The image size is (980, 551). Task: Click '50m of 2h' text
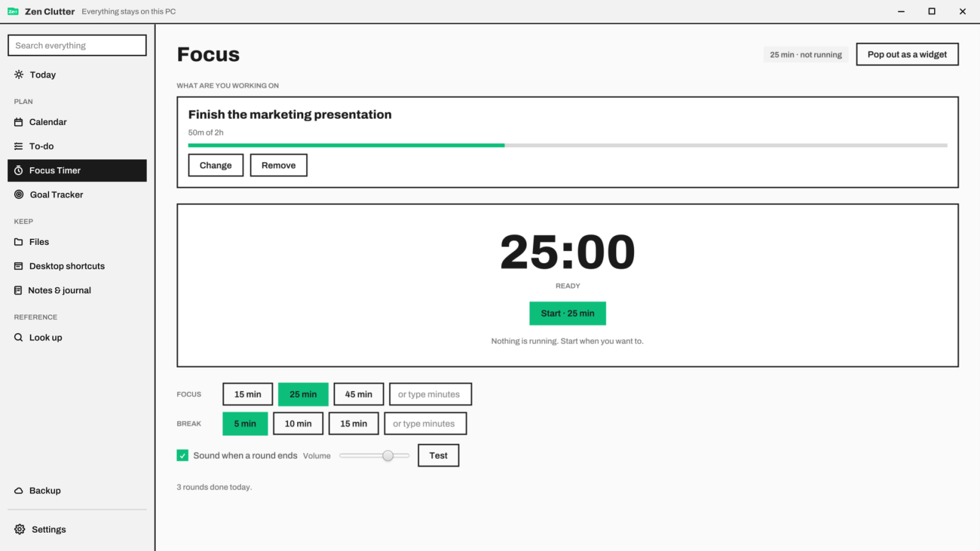[206, 132]
